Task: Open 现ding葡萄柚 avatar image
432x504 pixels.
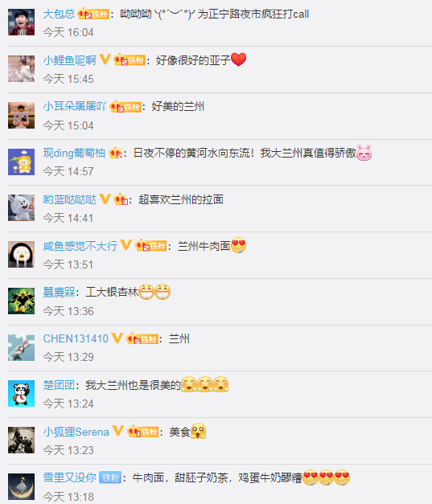Action: [x=21, y=162]
